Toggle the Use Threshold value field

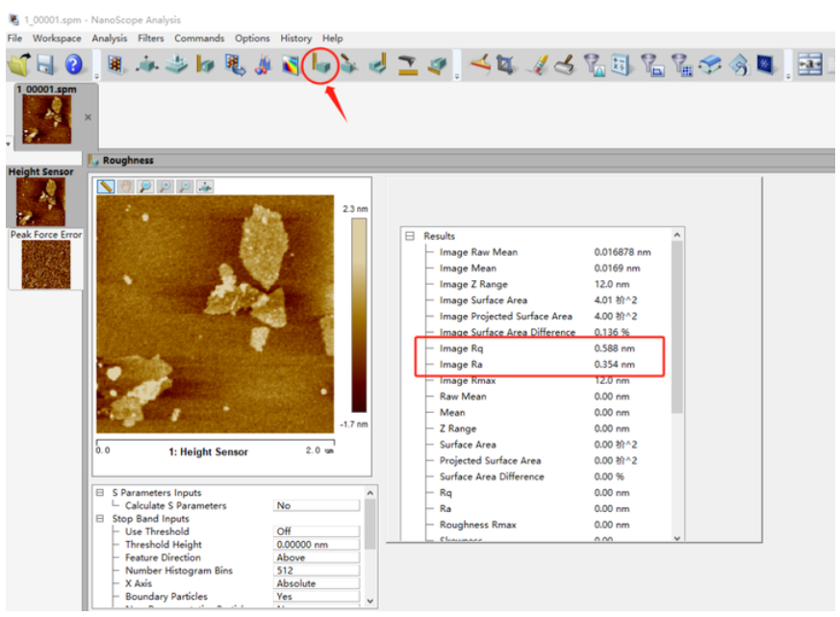pyautogui.click(x=317, y=531)
